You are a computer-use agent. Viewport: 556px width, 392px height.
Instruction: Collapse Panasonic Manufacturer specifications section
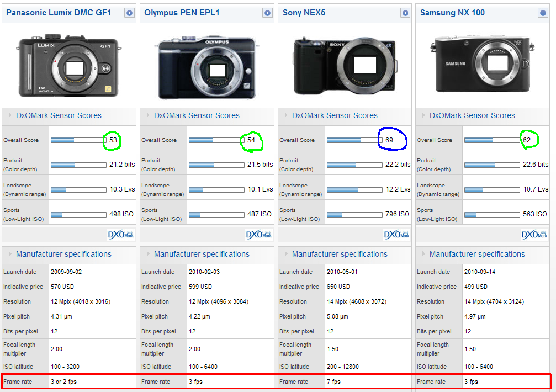9,254
